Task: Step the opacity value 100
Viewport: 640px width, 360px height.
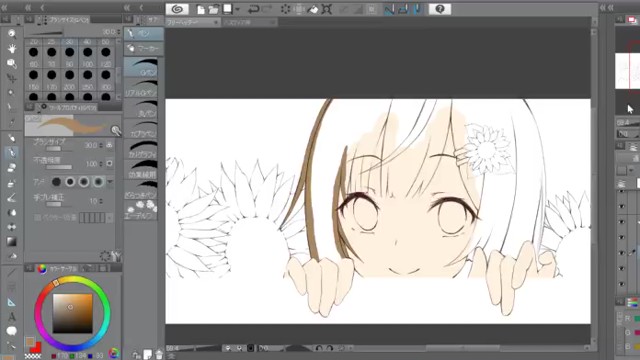Action: point(101,164)
